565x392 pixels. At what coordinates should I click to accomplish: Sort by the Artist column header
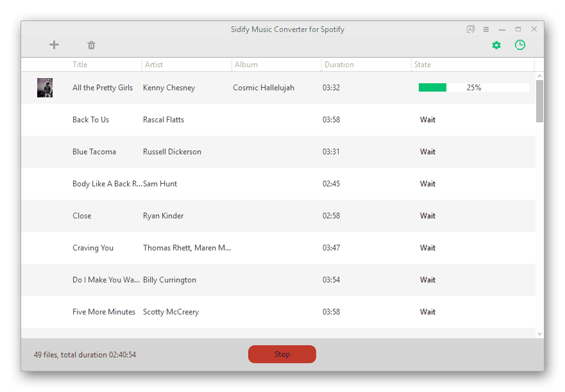154,65
